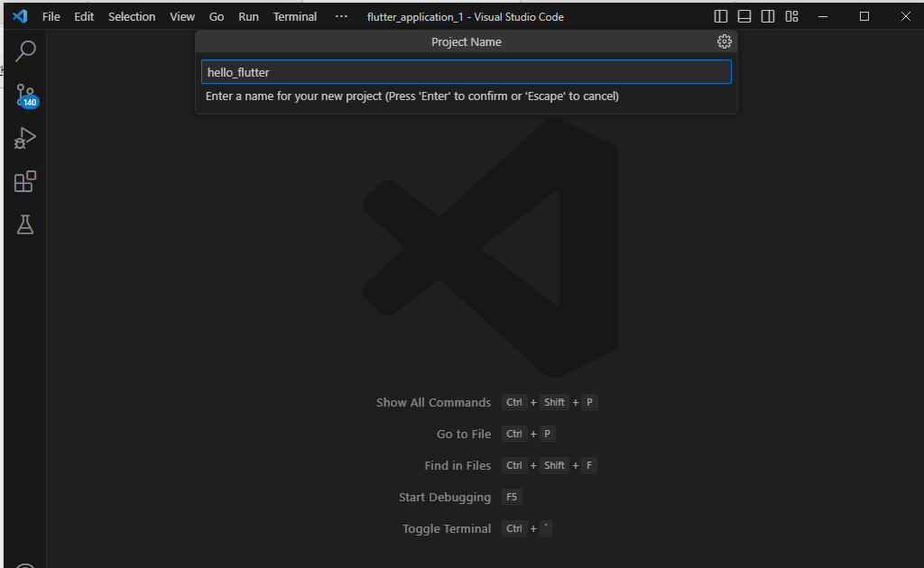The image size is (924, 568).
Task: Open Source Control view with 140 badge
Action: (25, 95)
